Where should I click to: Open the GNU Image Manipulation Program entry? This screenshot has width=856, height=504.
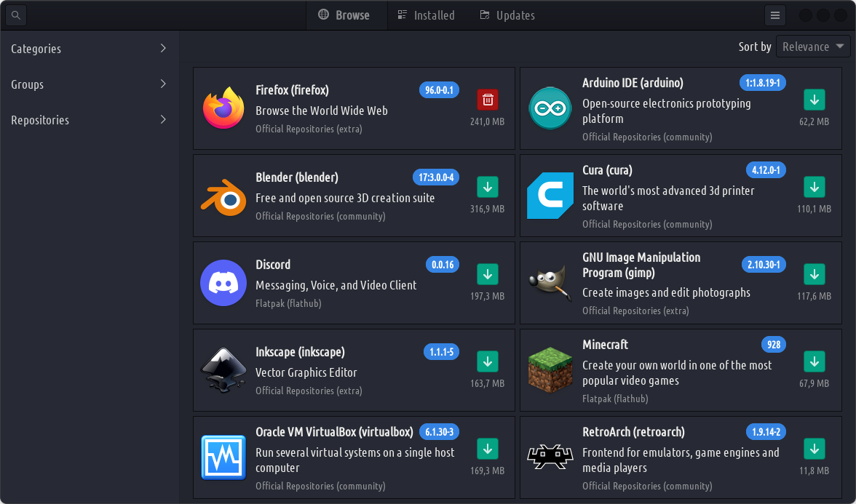pos(641,265)
